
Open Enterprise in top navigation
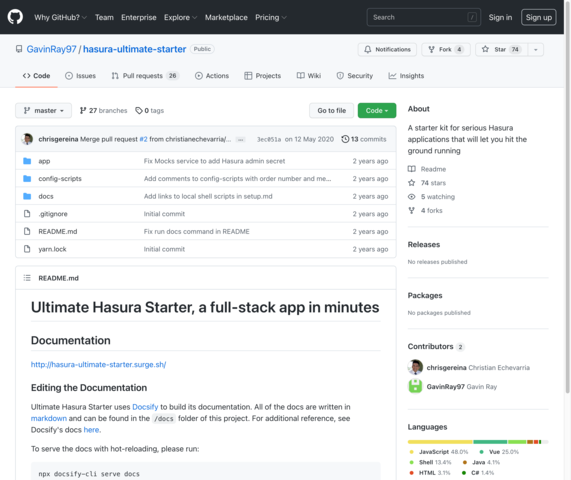point(139,17)
